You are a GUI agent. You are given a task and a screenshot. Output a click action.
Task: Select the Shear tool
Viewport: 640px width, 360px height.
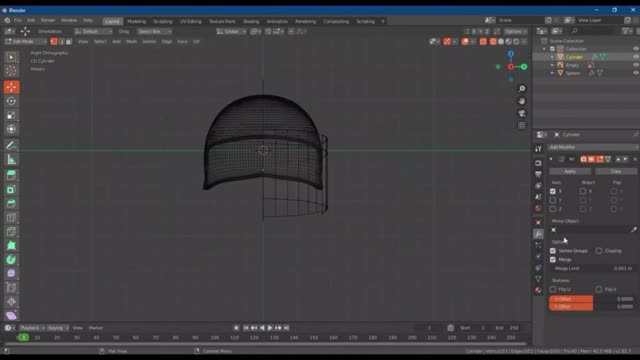coord(11,316)
